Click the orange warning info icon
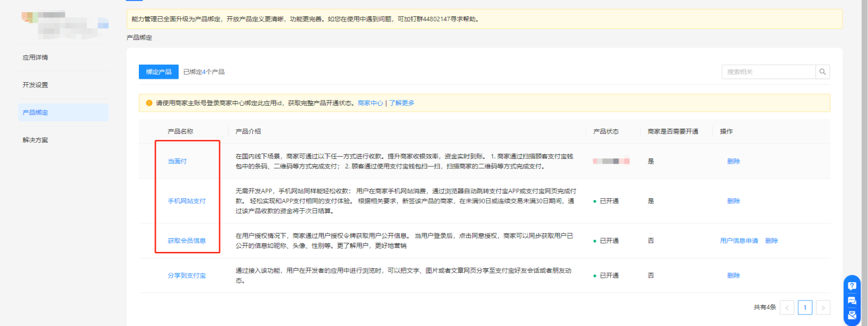Screen dimensions: 868x326 149,103
